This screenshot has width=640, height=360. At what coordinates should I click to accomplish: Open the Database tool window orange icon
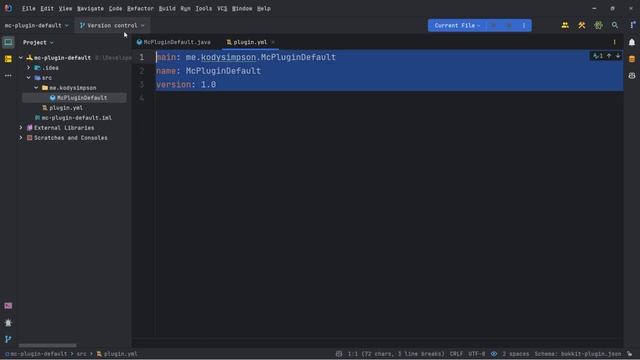(632, 59)
